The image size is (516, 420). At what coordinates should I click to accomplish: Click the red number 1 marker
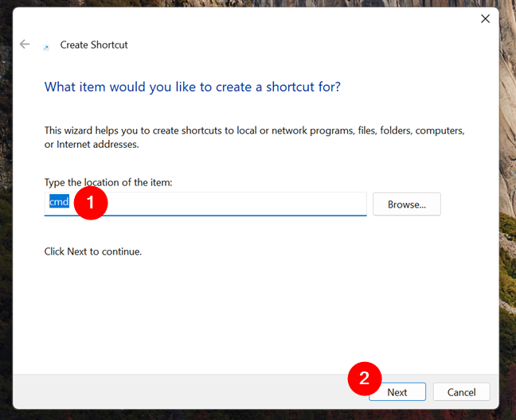(x=91, y=203)
